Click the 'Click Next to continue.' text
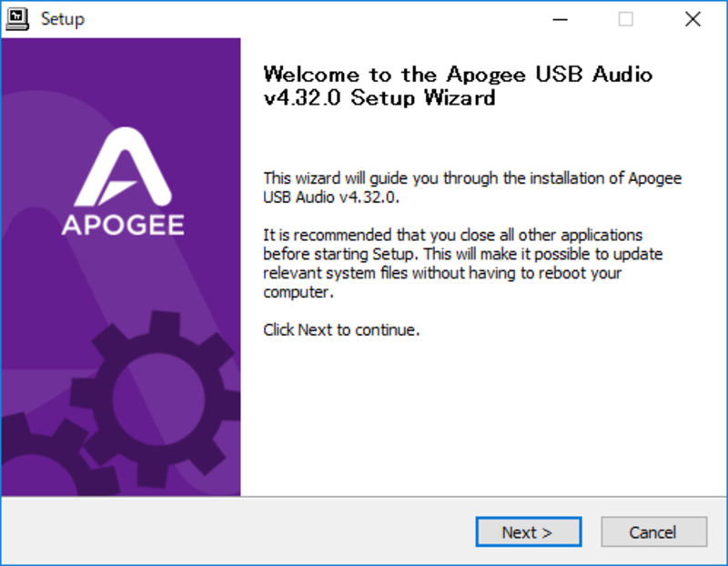Viewport: 728px width, 566px height. point(341,329)
